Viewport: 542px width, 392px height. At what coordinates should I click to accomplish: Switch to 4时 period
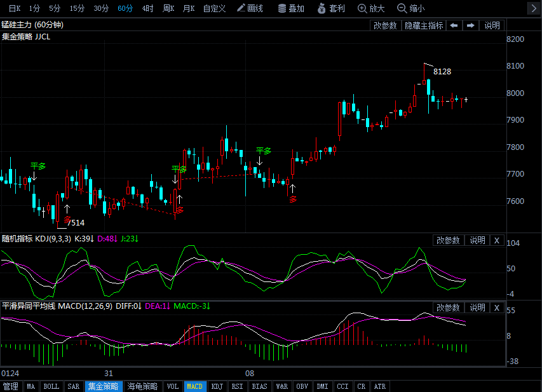(x=147, y=8)
